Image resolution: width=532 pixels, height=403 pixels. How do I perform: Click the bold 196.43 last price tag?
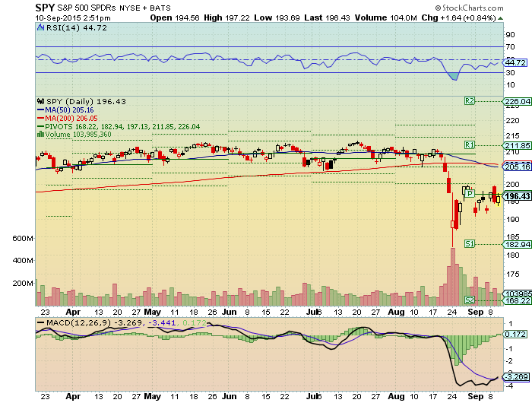coord(518,196)
